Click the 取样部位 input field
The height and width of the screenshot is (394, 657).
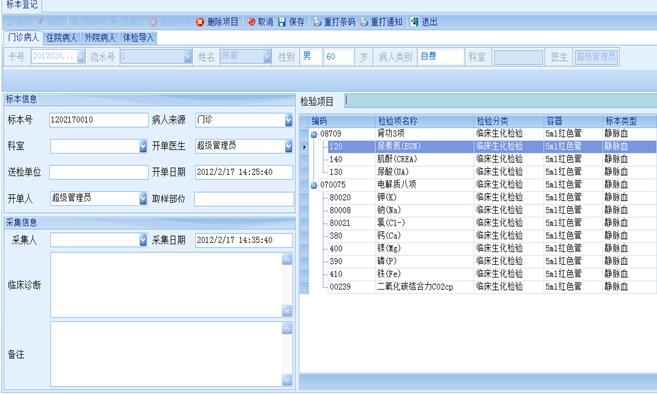pos(244,199)
